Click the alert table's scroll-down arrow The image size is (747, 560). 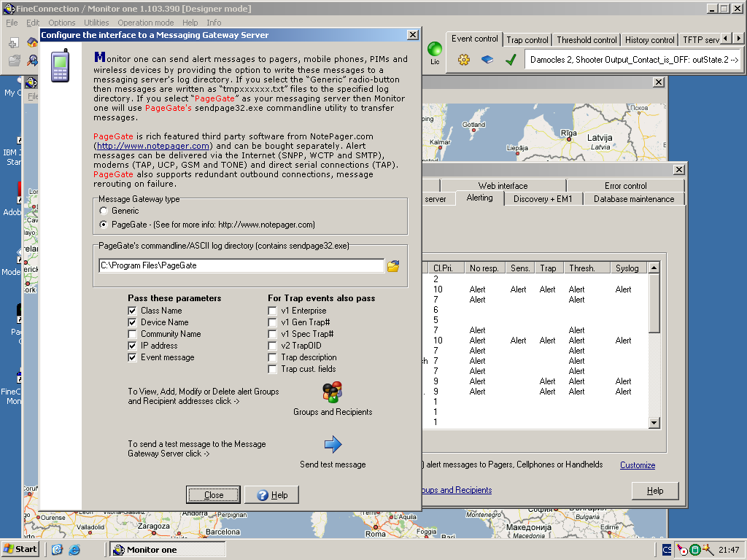point(654,422)
